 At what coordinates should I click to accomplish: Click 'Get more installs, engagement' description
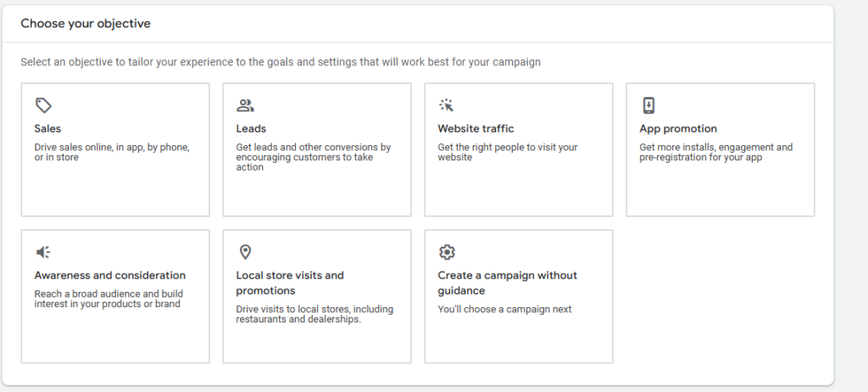715,153
